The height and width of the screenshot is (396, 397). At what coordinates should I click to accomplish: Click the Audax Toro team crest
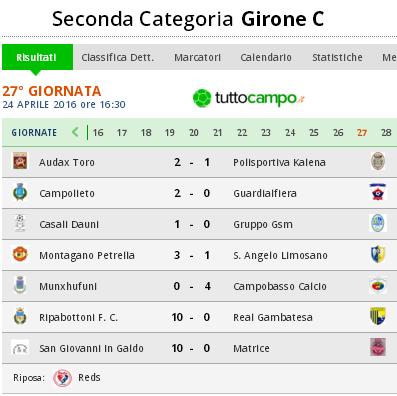tap(20, 161)
